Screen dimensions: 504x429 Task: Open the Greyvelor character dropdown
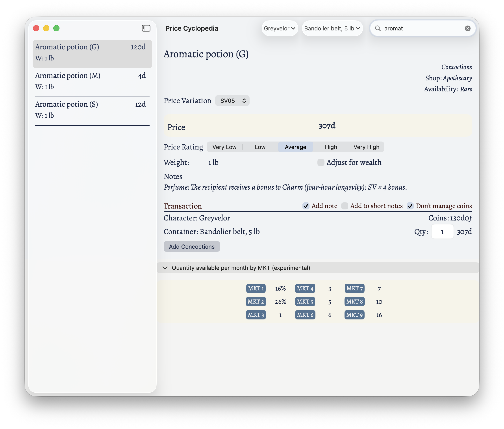280,28
